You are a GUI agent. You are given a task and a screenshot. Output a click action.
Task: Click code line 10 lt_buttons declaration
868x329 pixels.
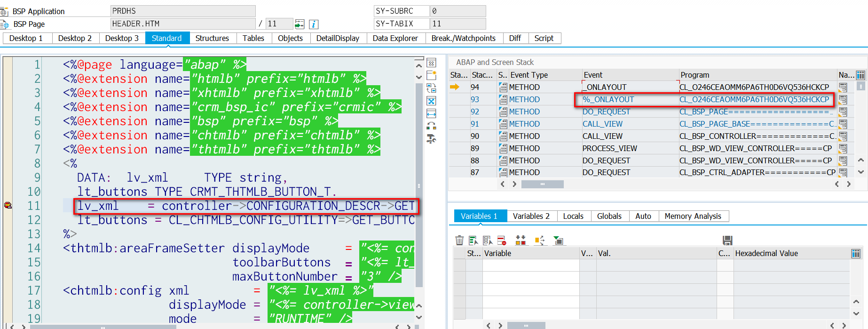[x=207, y=192]
